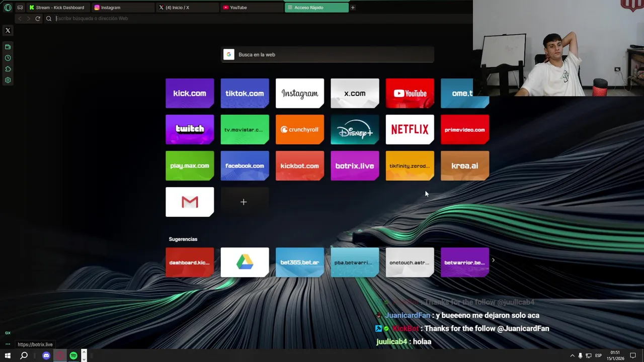Click the Google icon in search box
Screen dimensions: 644x362
[229, 55]
